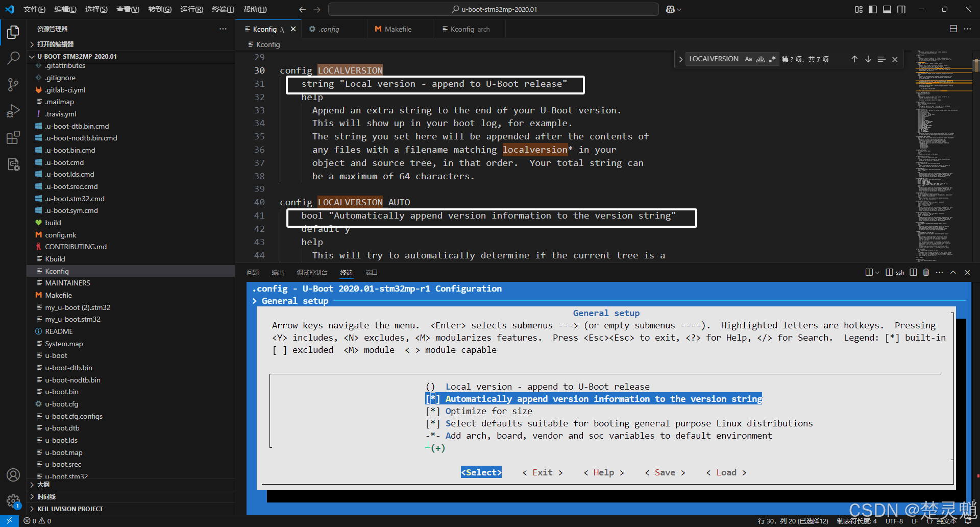The image size is (980, 527).
Task: Toggle Find in Selection
Action: (881, 59)
